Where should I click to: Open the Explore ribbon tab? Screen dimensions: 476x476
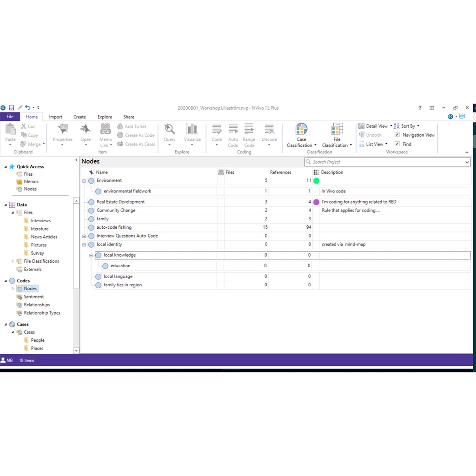[105, 117]
